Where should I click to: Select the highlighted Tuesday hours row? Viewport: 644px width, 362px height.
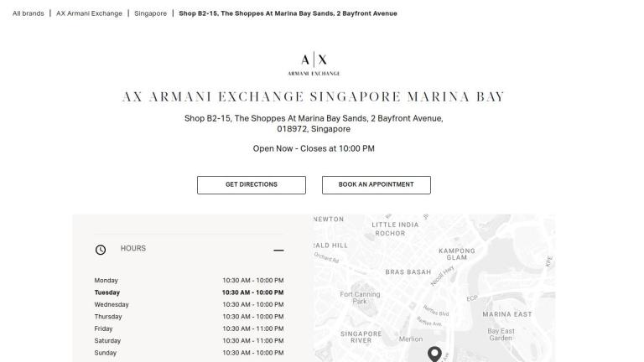click(189, 292)
